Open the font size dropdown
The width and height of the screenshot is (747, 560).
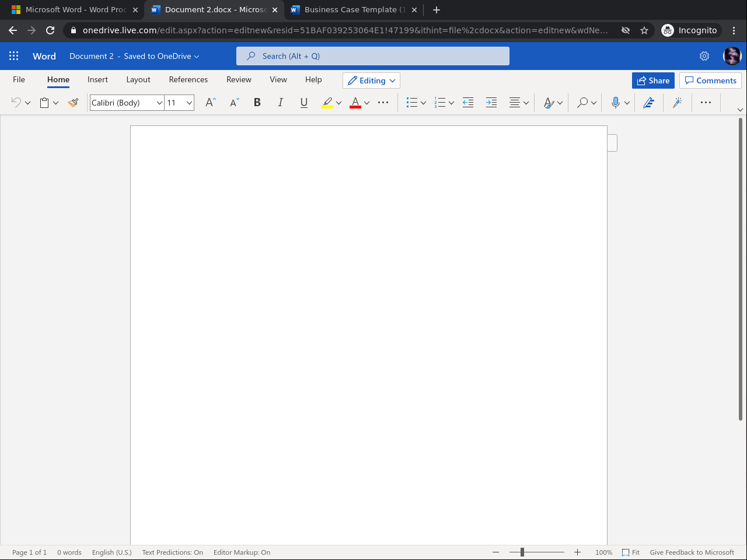click(189, 103)
